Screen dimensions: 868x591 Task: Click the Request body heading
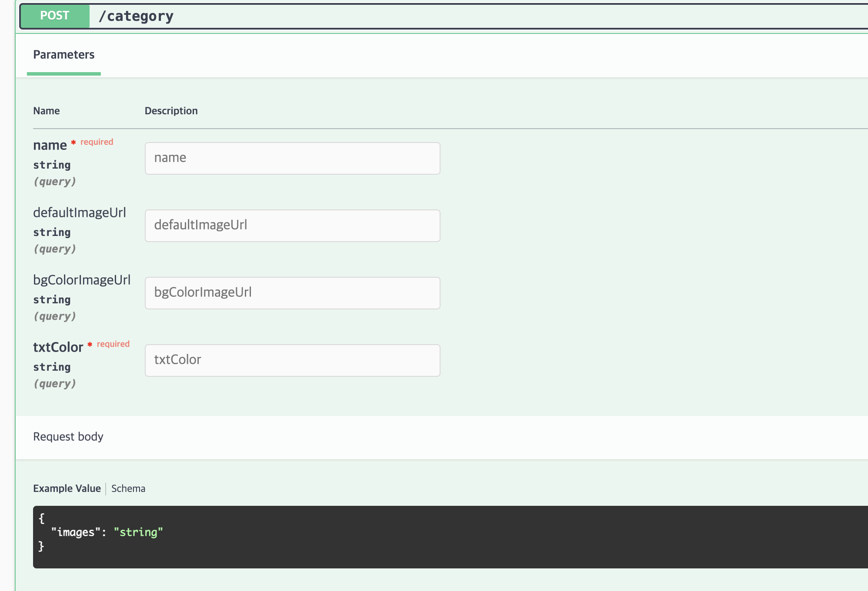68,437
